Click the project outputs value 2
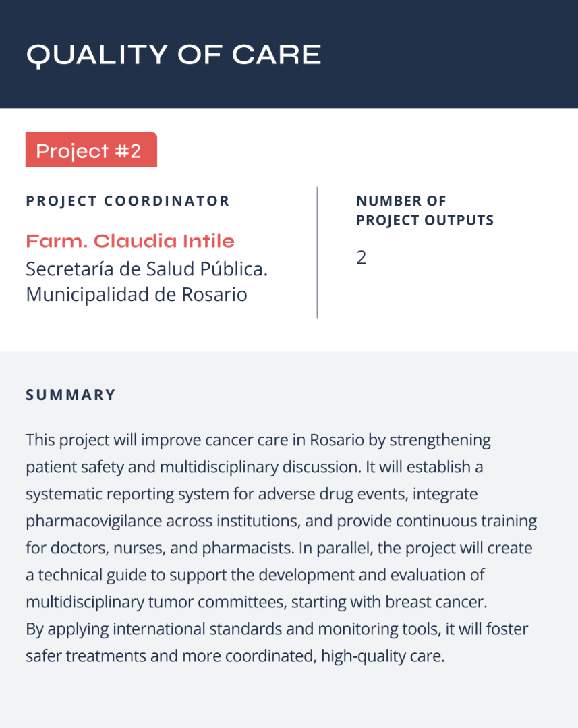This screenshot has width=578, height=728. coord(361,258)
